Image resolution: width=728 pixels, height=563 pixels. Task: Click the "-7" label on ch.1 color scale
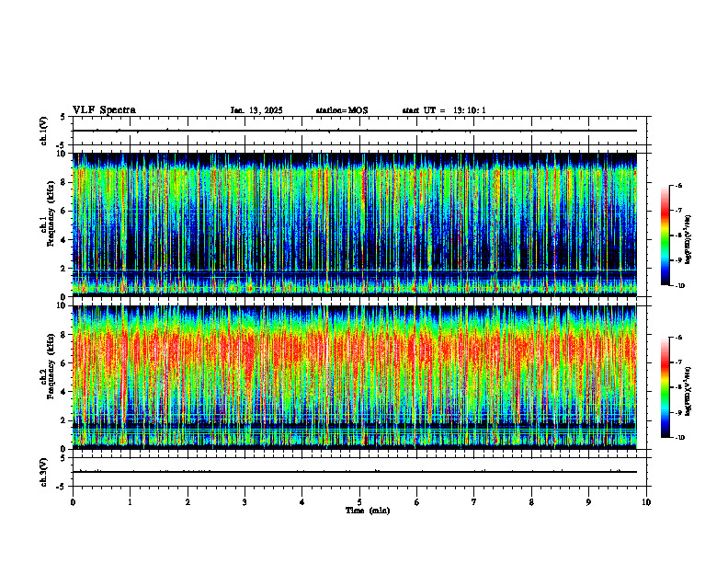pos(679,211)
